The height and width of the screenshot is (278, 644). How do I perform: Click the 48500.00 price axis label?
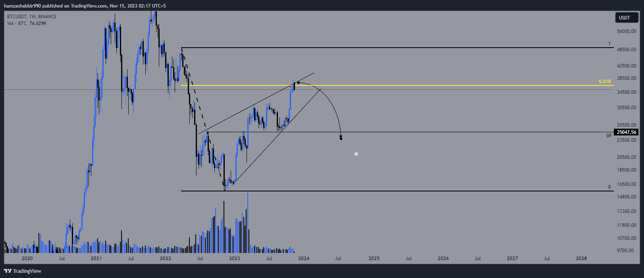(x=627, y=50)
